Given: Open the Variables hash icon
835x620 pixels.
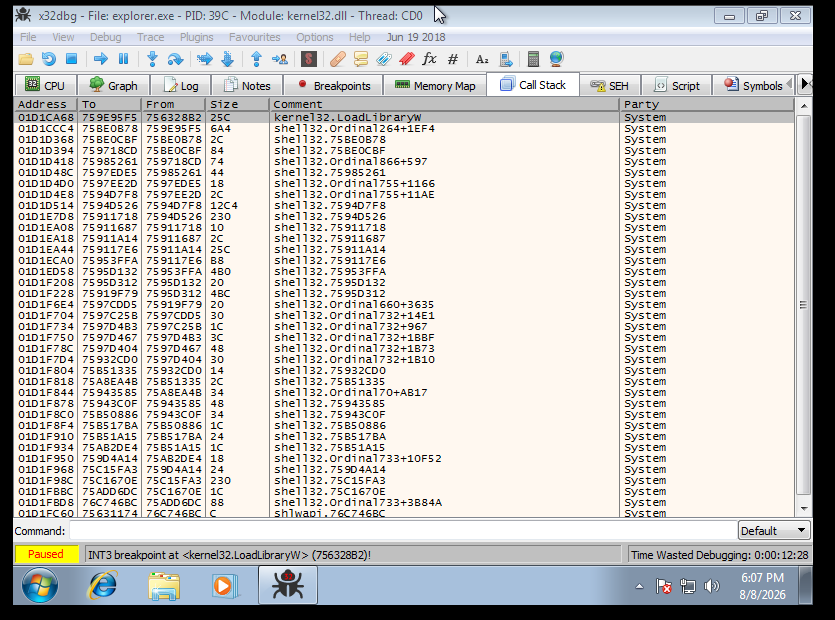Looking at the screenshot, I should (x=453, y=59).
